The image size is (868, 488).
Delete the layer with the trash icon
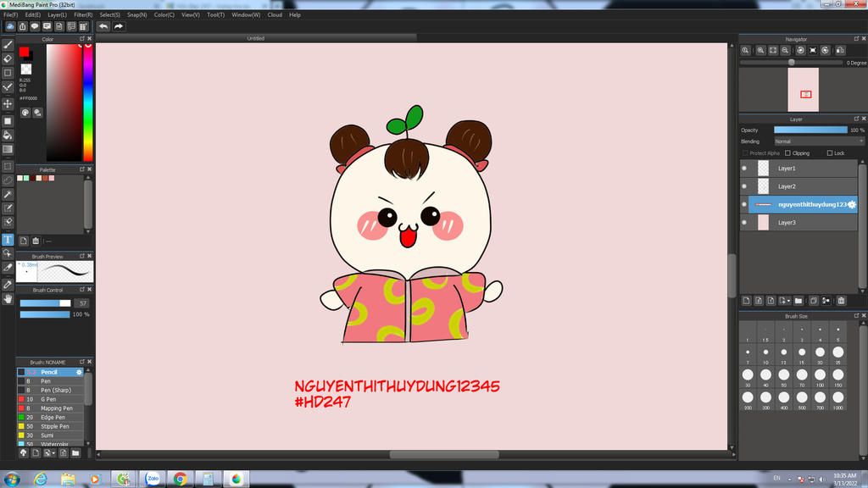coord(841,300)
